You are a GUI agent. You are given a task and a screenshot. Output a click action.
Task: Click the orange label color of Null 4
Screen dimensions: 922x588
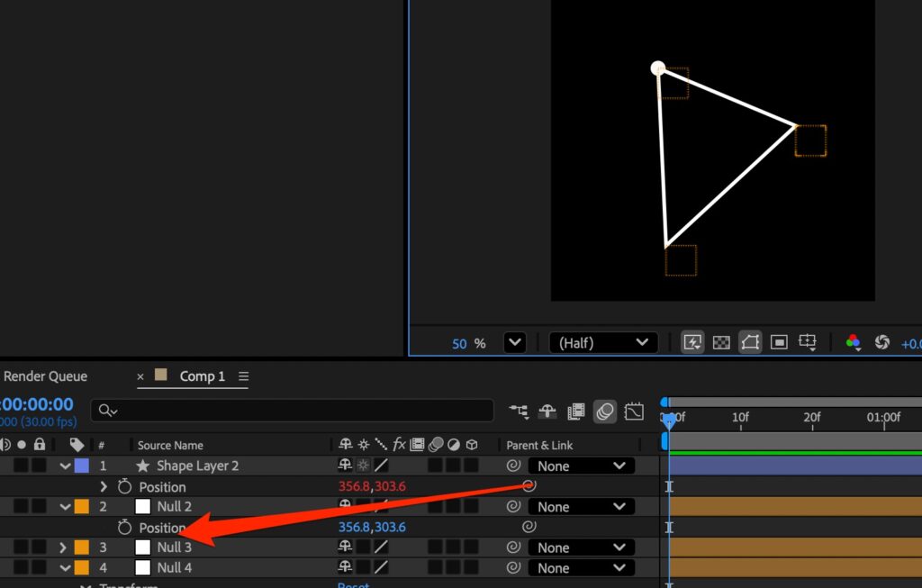point(81,568)
